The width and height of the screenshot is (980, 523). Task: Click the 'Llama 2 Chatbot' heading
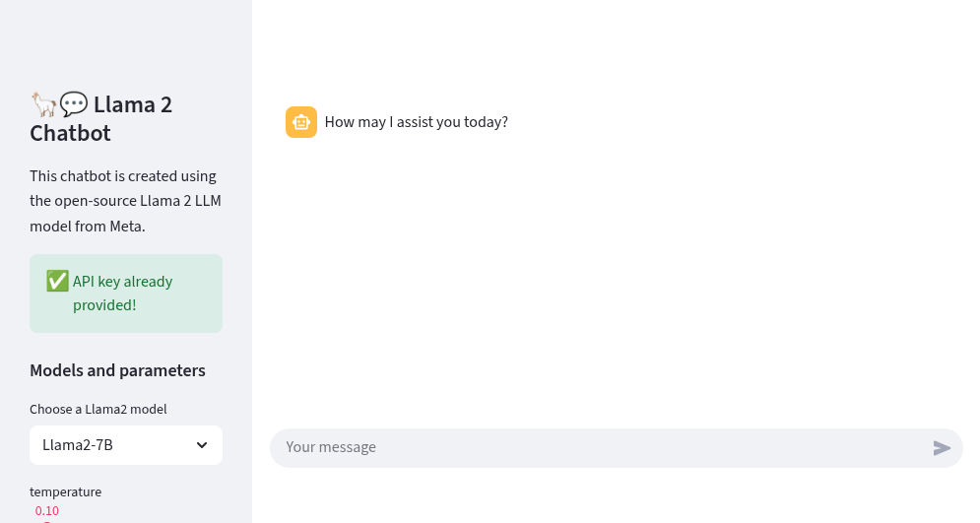coord(101,118)
